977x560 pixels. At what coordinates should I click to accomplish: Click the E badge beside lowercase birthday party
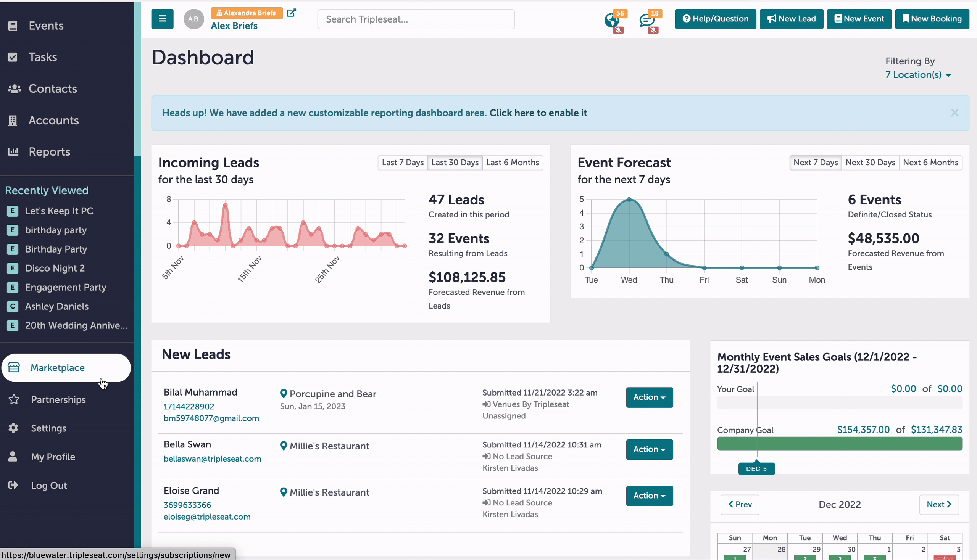[13, 230]
